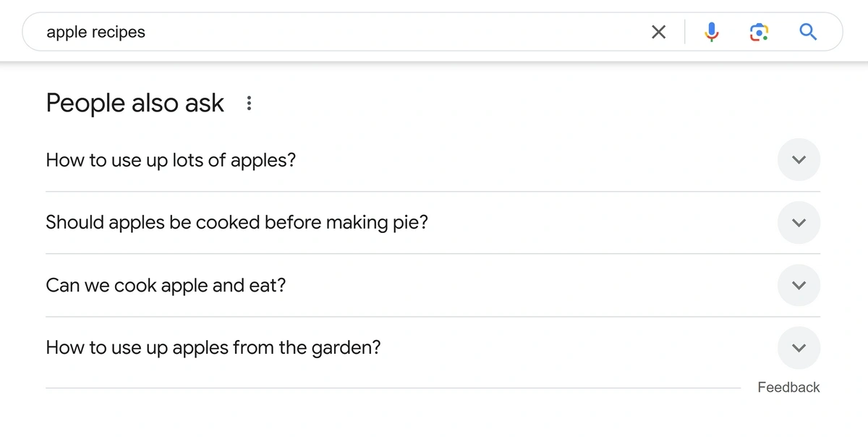Image resolution: width=868 pixels, height=437 pixels.
Task: Click the microphone icon for voice search
Action: coord(711,32)
